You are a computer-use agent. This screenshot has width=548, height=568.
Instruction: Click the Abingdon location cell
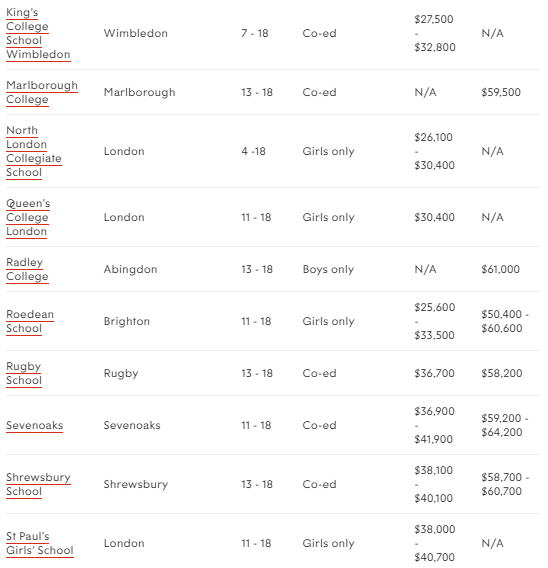click(130, 269)
